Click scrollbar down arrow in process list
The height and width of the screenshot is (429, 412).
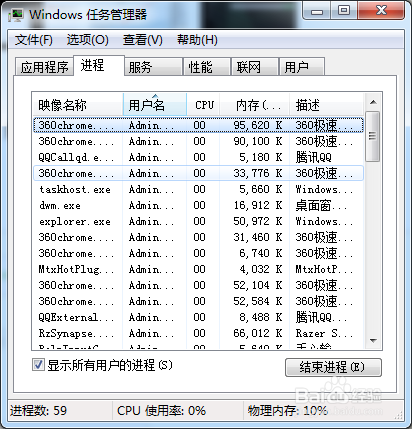pos(373,341)
